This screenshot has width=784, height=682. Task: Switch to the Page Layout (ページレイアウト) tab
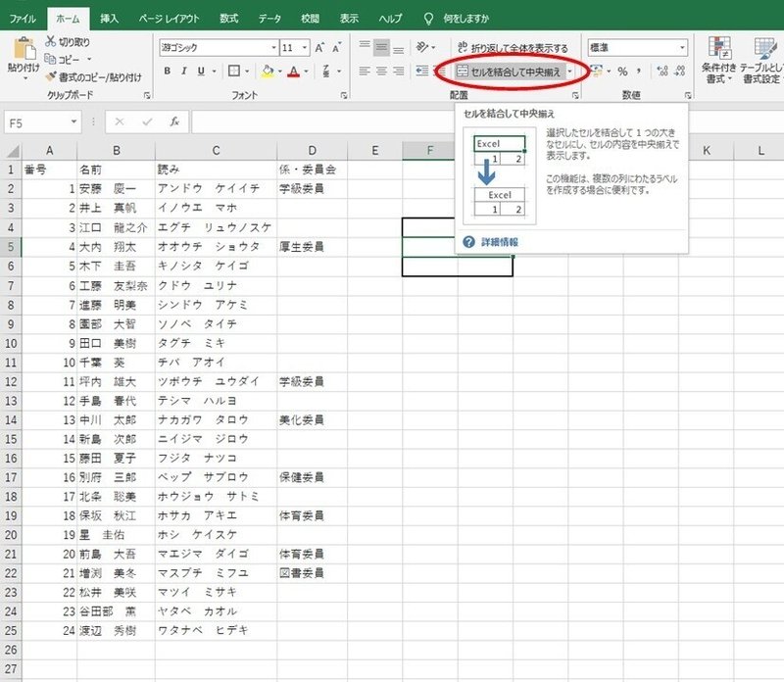[x=169, y=19]
